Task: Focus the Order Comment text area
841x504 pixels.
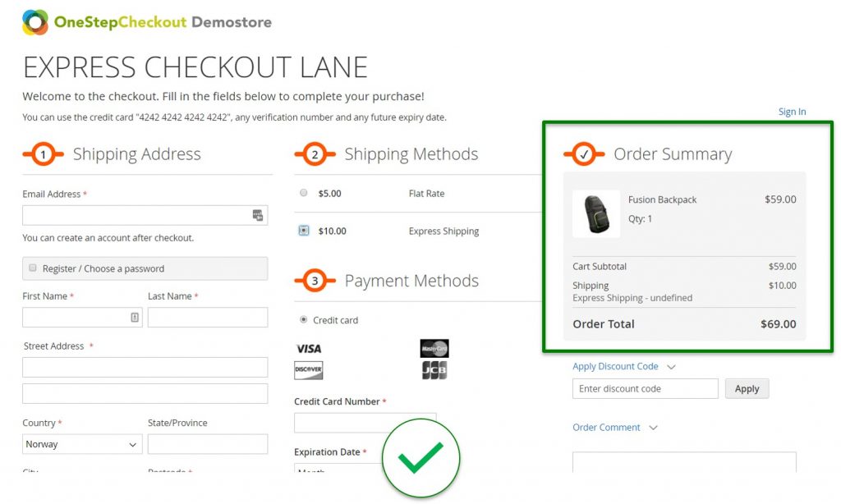Action: point(684,462)
